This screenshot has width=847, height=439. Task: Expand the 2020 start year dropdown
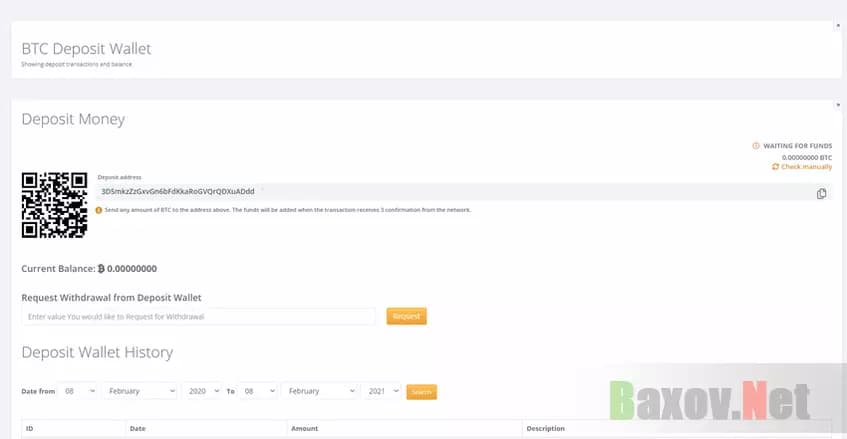coord(203,391)
